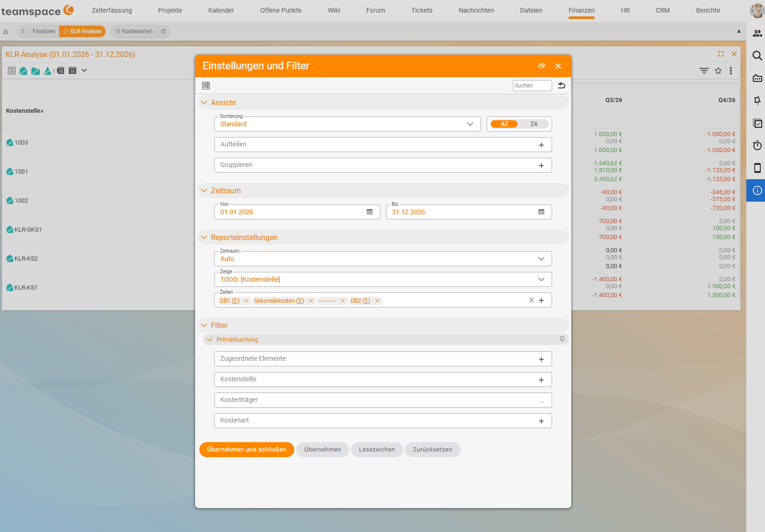Select cost center row KLR-GKS1
The height and width of the screenshot is (532, 765).
point(28,230)
